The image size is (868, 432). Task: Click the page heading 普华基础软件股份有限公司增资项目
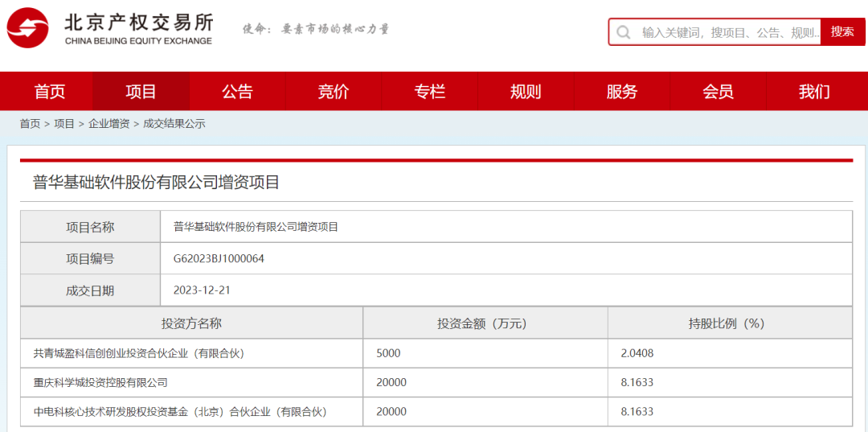[x=157, y=183]
